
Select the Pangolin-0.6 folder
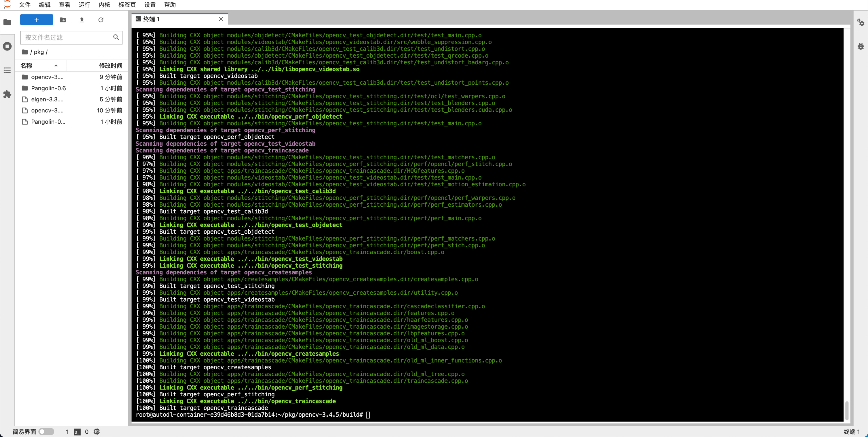72,88
